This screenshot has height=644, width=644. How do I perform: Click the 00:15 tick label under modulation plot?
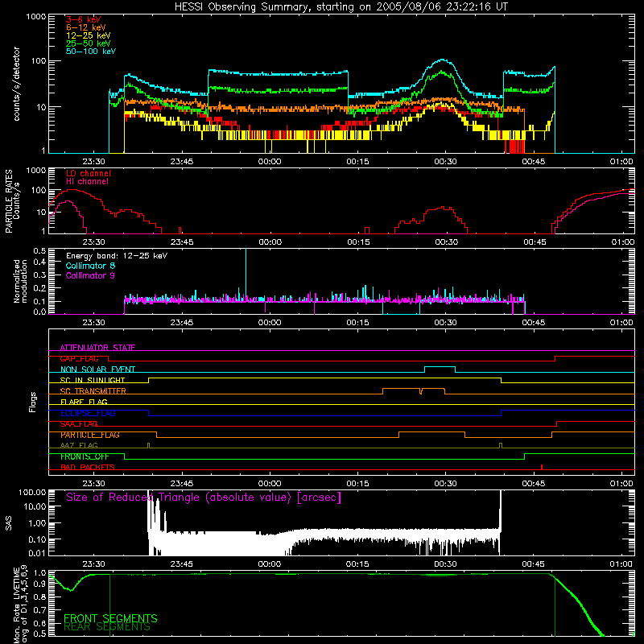pyautogui.click(x=357, y=323)
